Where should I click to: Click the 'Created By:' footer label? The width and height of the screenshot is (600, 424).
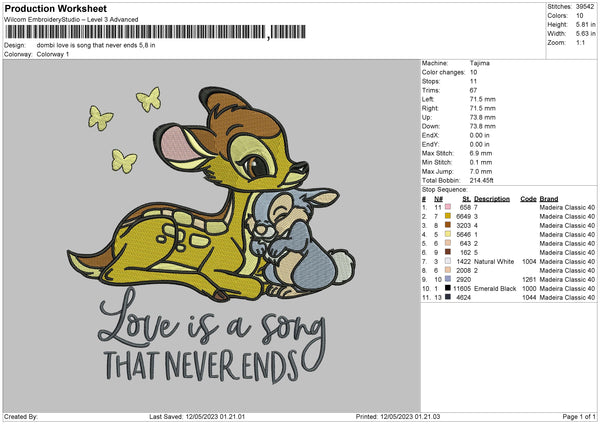tap(21, 416)
